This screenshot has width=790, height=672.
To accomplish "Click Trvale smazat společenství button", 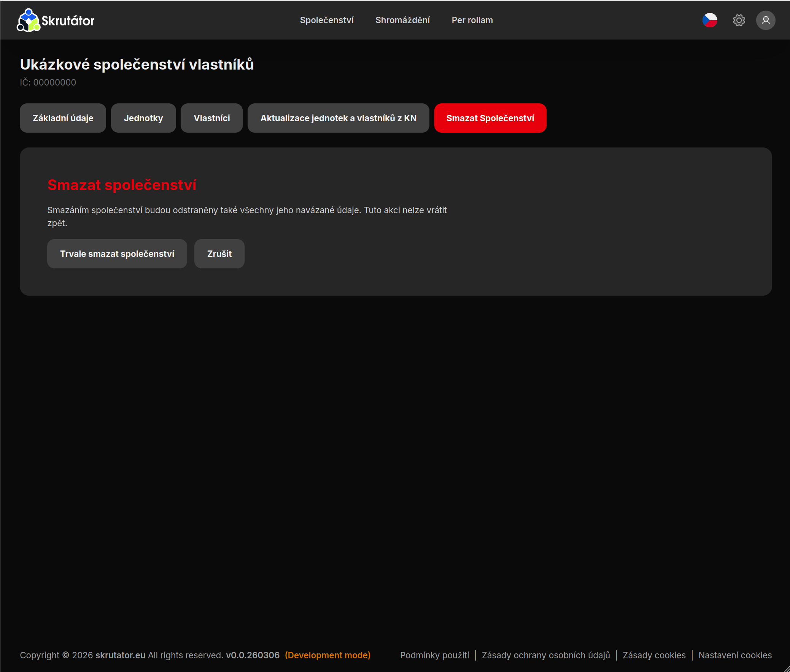I will pos(117,254).
